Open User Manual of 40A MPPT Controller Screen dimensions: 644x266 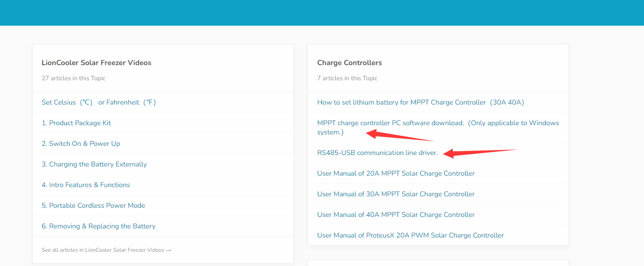tap(395, 215)
